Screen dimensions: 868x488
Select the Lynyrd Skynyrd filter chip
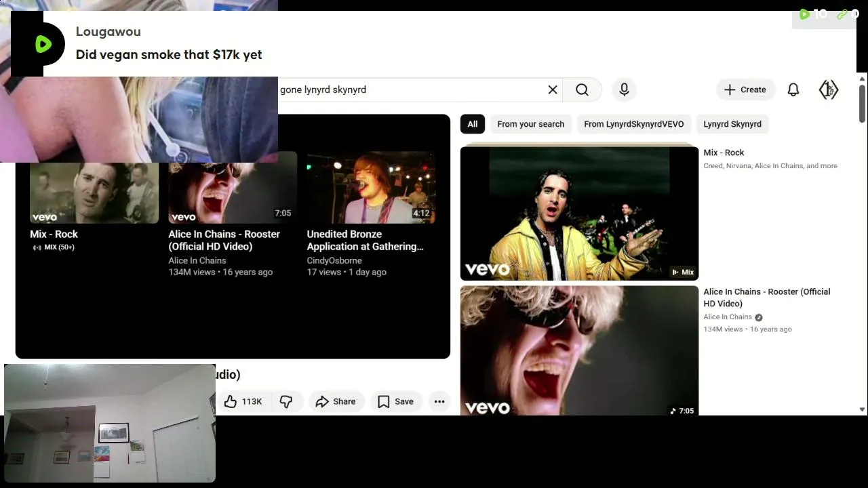(732, 124)
